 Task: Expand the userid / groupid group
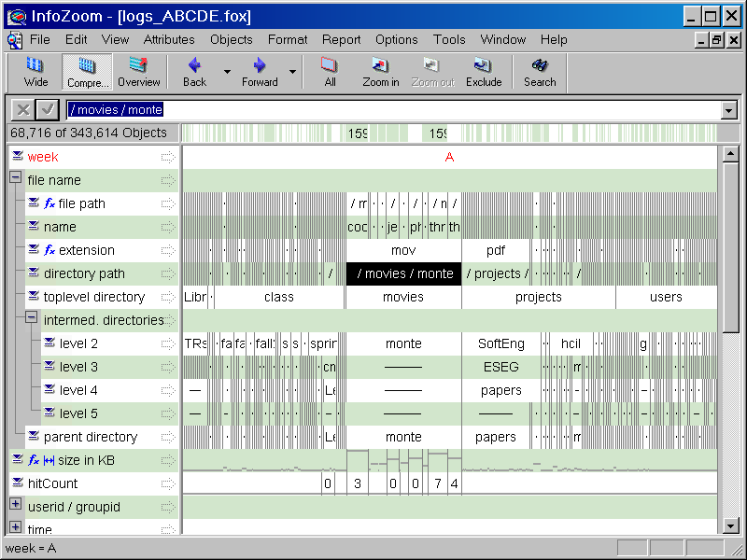pos(16,504)
